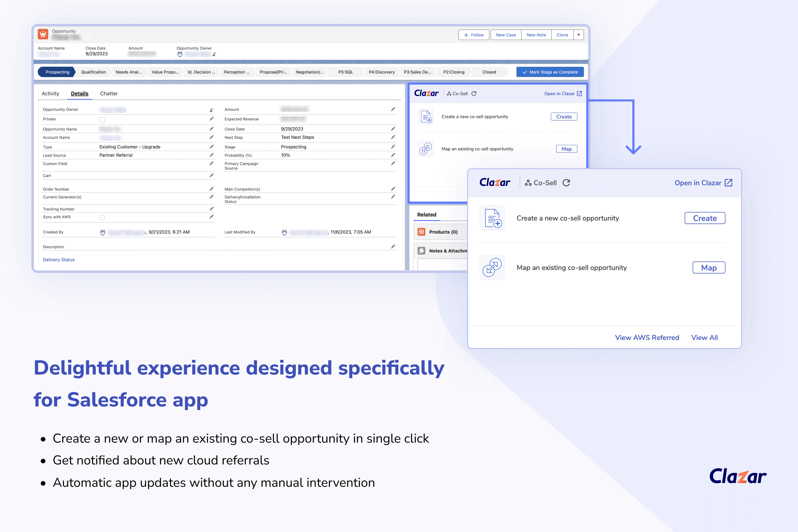Refresh the small Clazar Co-Sell widget
The height and width of the screenshot is (532, 798).
[474, 94]
